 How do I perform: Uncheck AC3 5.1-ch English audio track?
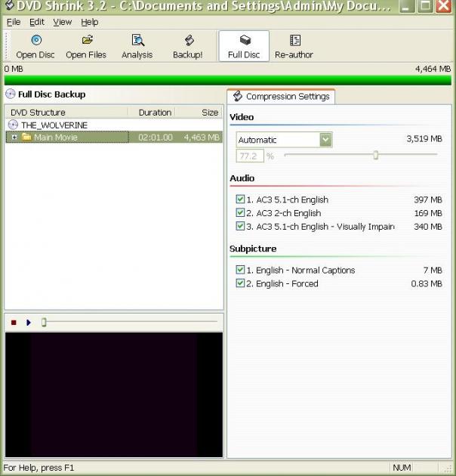tap(240, 199)
